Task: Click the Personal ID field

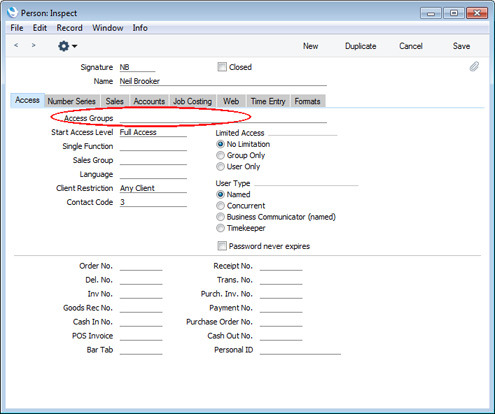Action: 300,350
